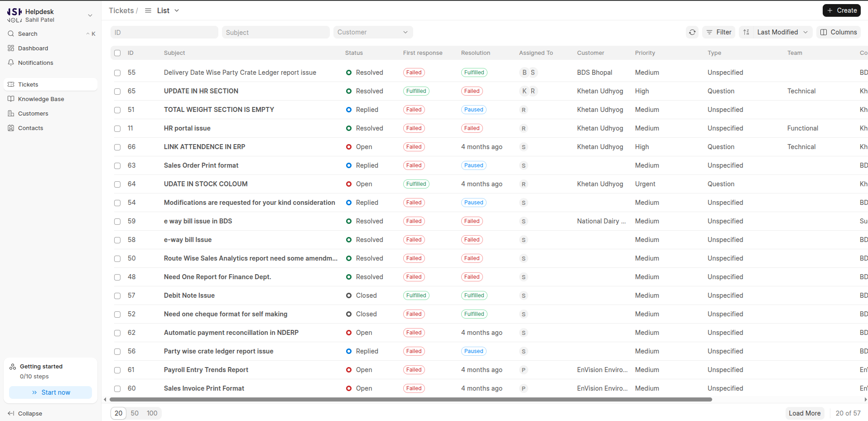Open the Dashboard section
Screen dimensions: 868x421
pos(33,48)
